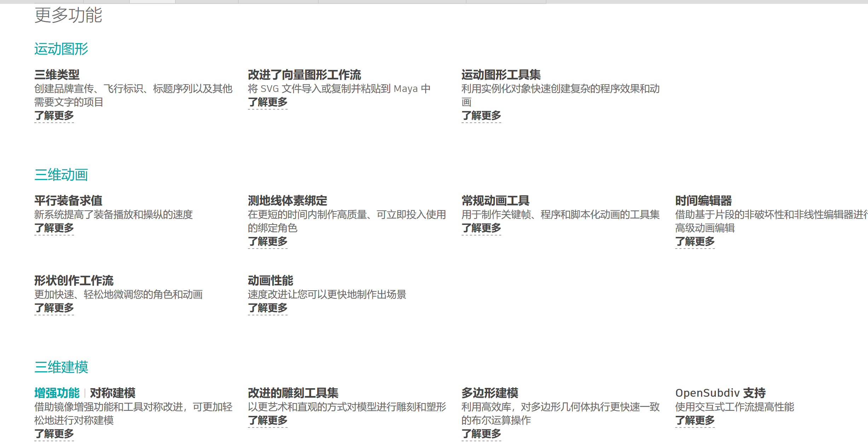Click 了解更多 for 改进了向量图形工作流
The image size is (868, 448).
pyautogui.click(x=268, y=102)
